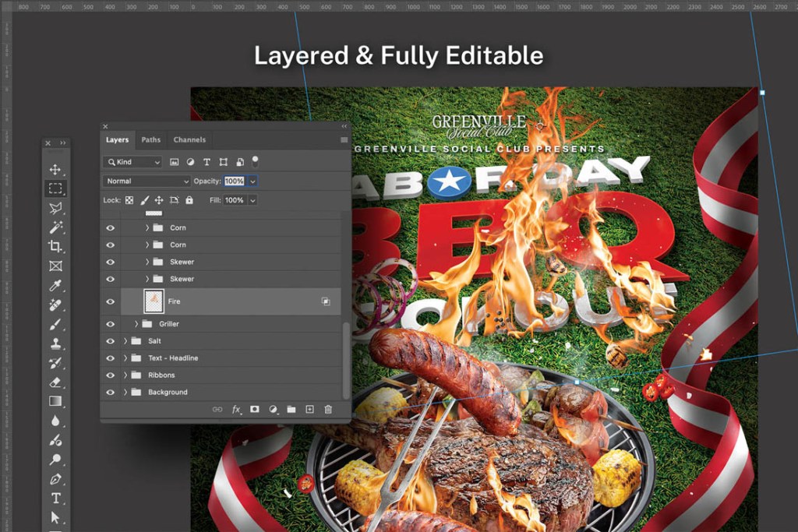Select the Spot Healing Brush tool
Viewport: 798px width, 532px height.
coord(55,305)
